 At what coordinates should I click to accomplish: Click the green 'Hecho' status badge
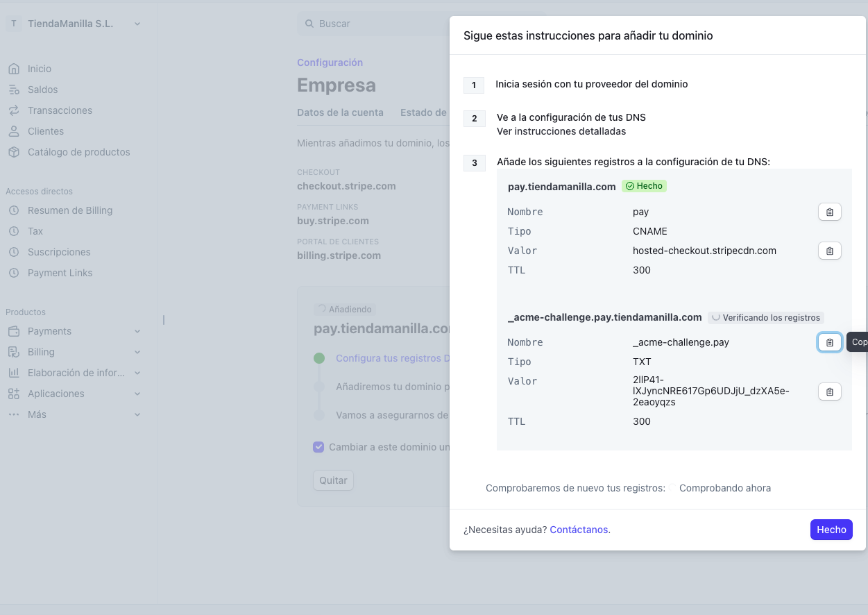pyautogui.click(x=645, y=186)
